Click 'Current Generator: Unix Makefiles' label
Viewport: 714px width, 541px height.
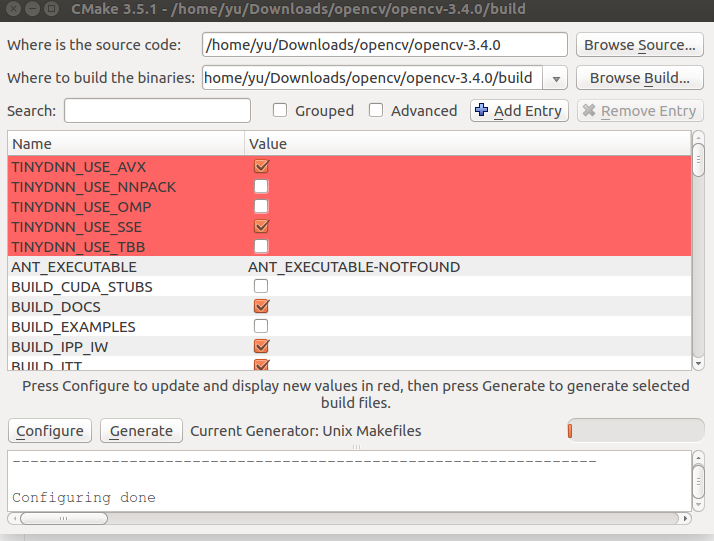[306, 431]
